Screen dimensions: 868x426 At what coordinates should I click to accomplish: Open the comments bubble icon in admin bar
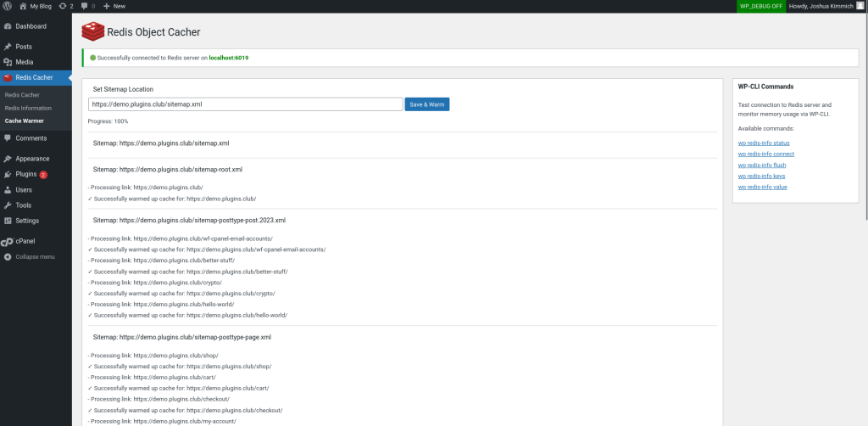[x=84, y=6]
